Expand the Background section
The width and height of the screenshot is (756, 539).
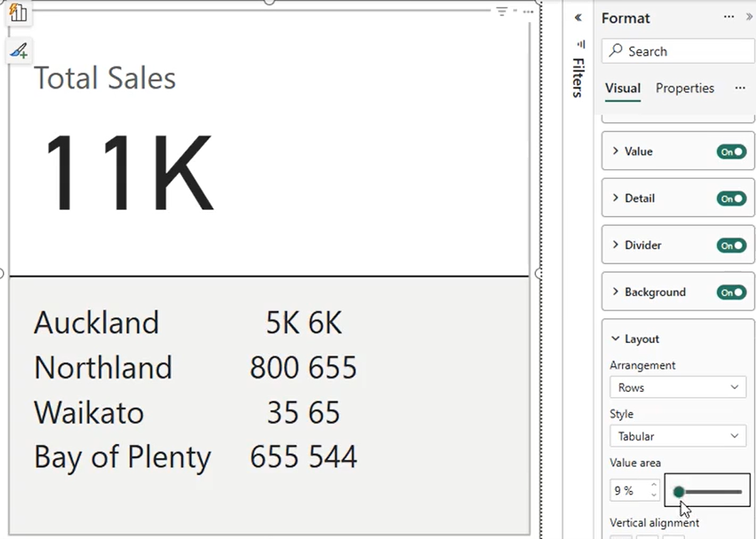tap(615, 291)
